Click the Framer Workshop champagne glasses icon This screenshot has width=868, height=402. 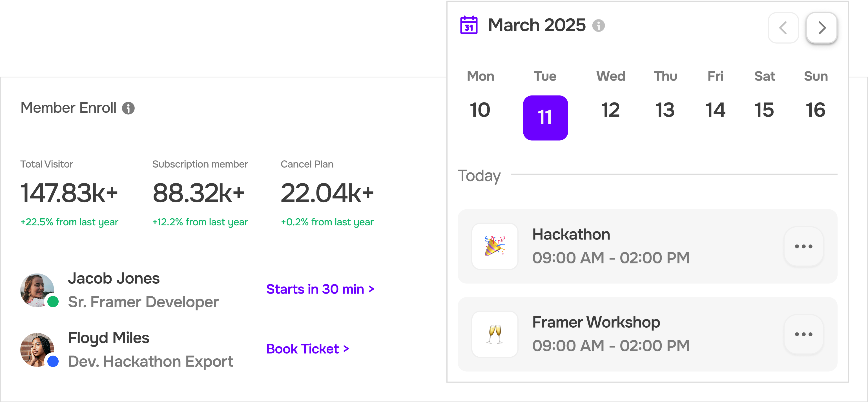click(x=494, y=334)
